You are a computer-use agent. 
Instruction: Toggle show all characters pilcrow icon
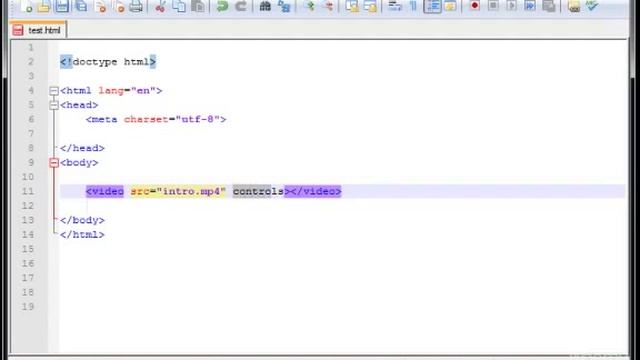(413, 6)
